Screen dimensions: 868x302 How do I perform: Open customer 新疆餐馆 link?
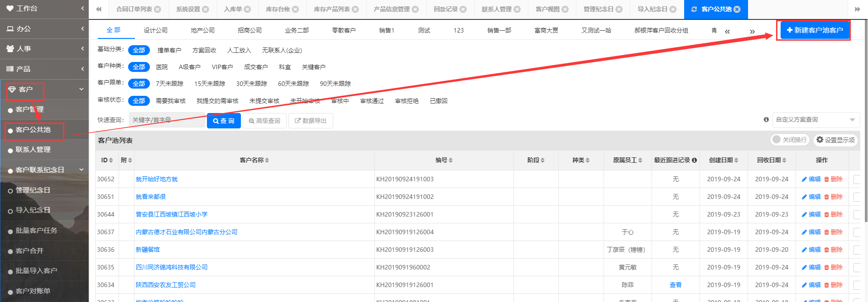point(148,250)
